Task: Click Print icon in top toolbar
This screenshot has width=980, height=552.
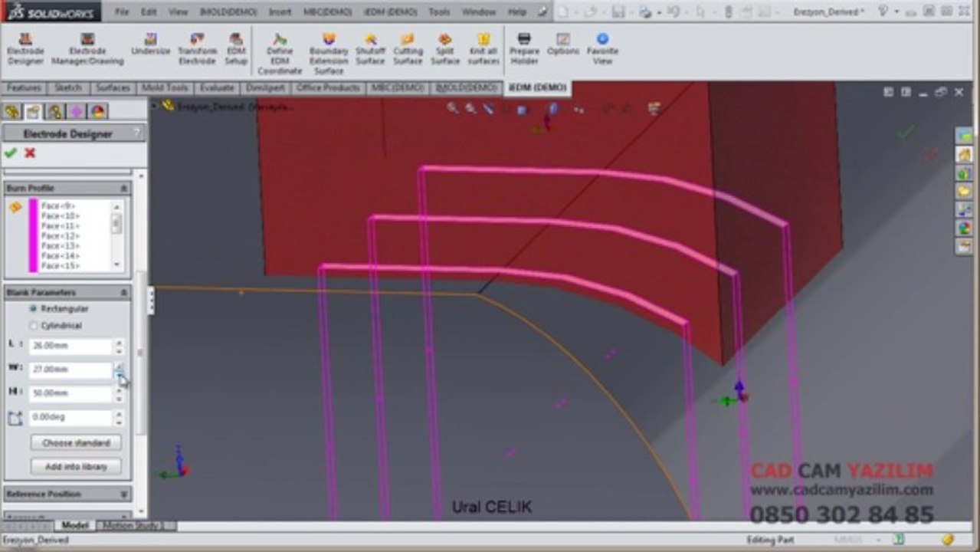Action: coord(644,11)
